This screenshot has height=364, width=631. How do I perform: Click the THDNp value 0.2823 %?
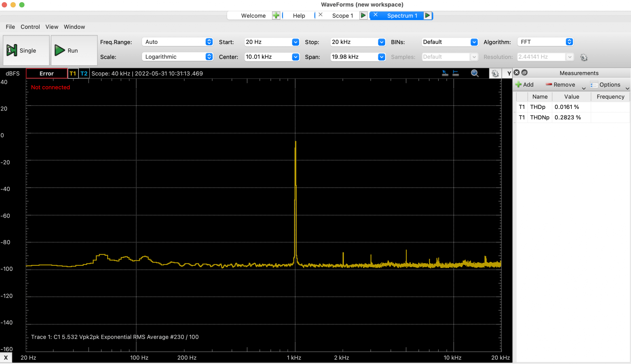pyautogui.click(x=568, y=117)
